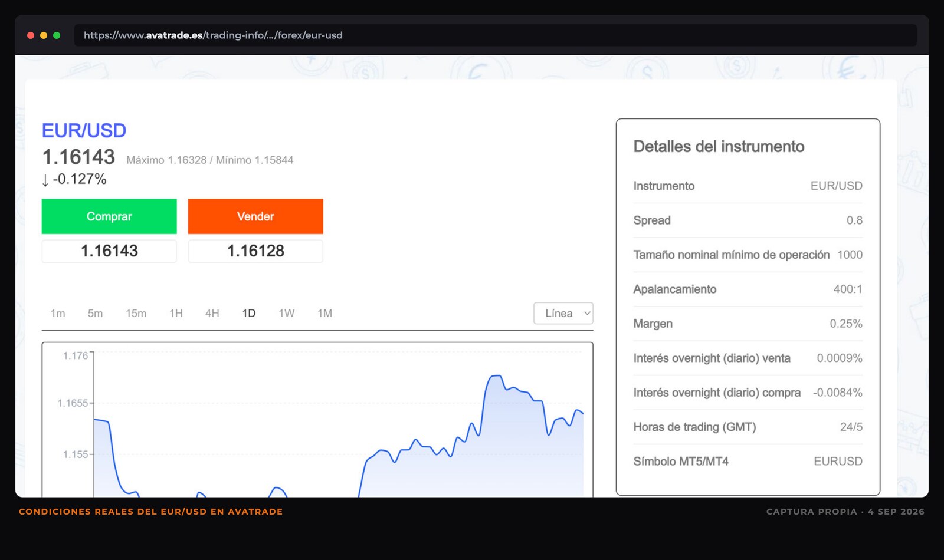Click the -0.127% change indicator
This screenshot has width=944, height=560.
coord(74,179)
